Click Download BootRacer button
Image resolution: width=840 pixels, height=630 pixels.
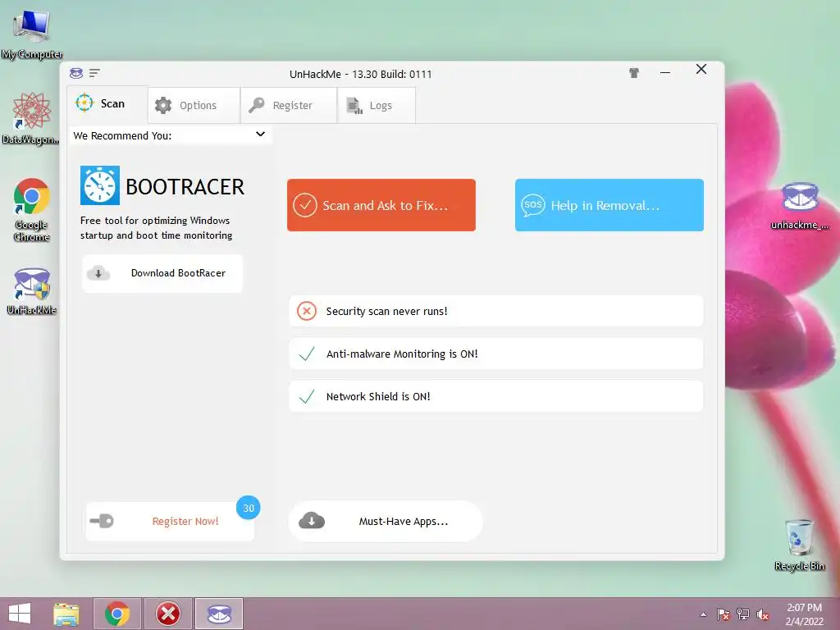(x=162, y=273)
